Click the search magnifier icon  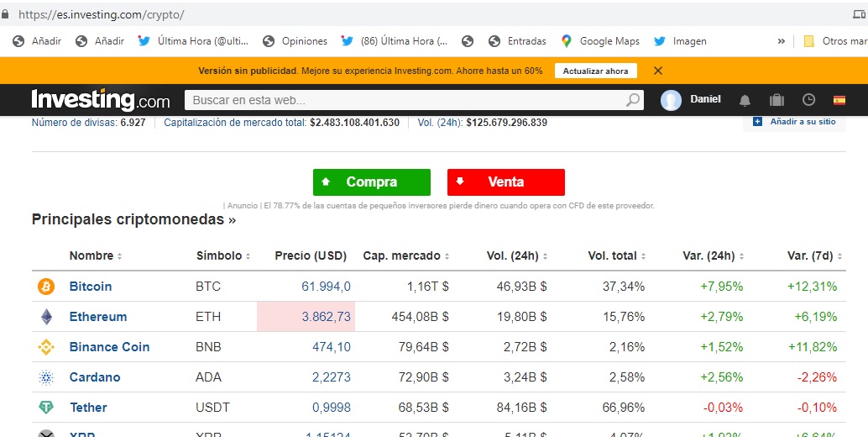click(632, 100)
